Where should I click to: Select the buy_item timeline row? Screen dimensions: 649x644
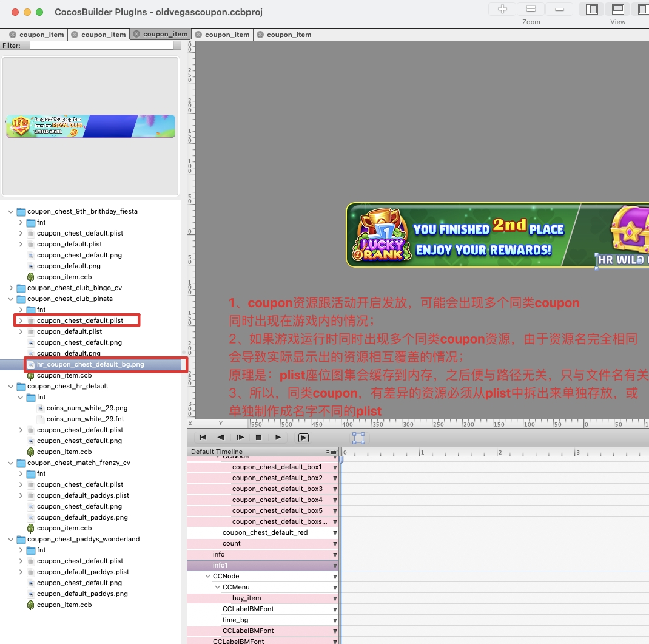246,598
